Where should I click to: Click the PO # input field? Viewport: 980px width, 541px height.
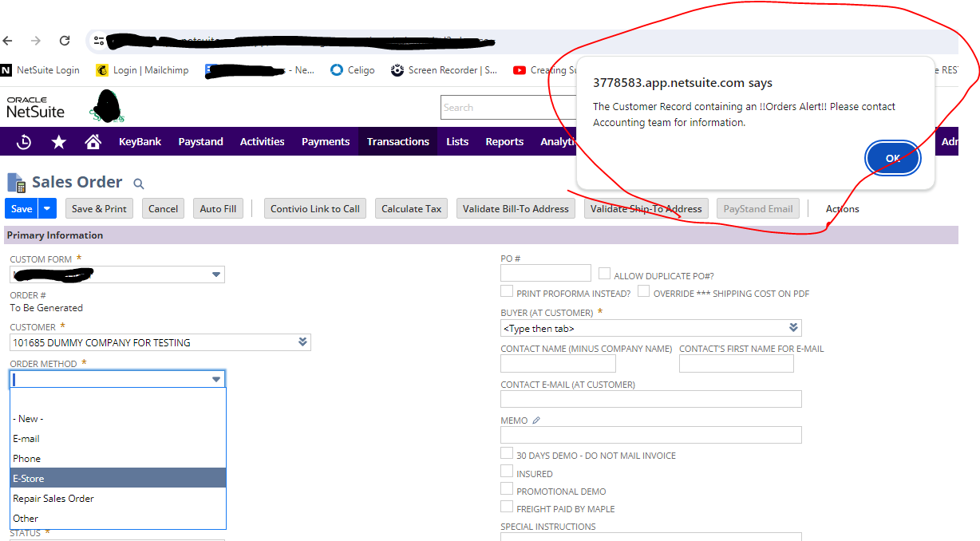[x=546, y=273]
